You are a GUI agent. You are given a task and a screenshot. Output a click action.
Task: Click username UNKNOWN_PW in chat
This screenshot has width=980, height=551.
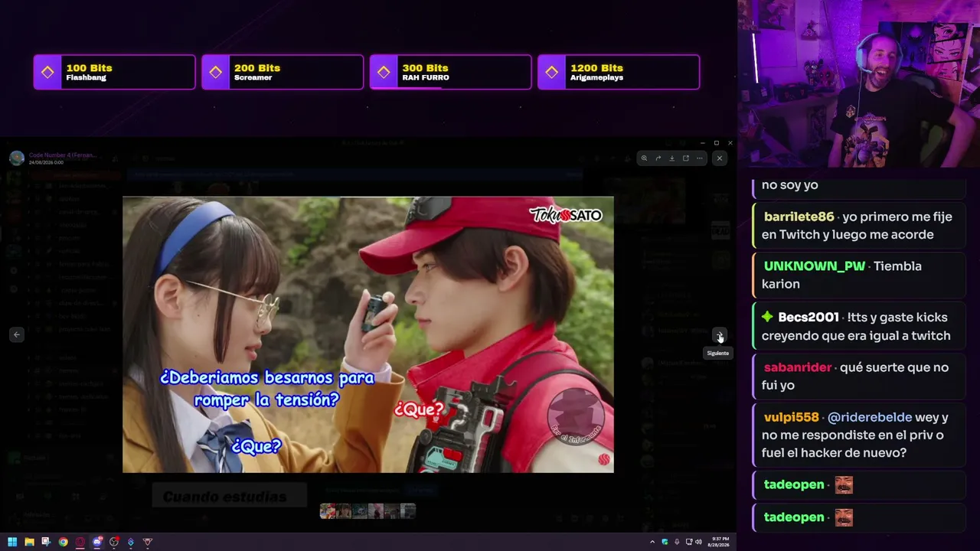815,266
